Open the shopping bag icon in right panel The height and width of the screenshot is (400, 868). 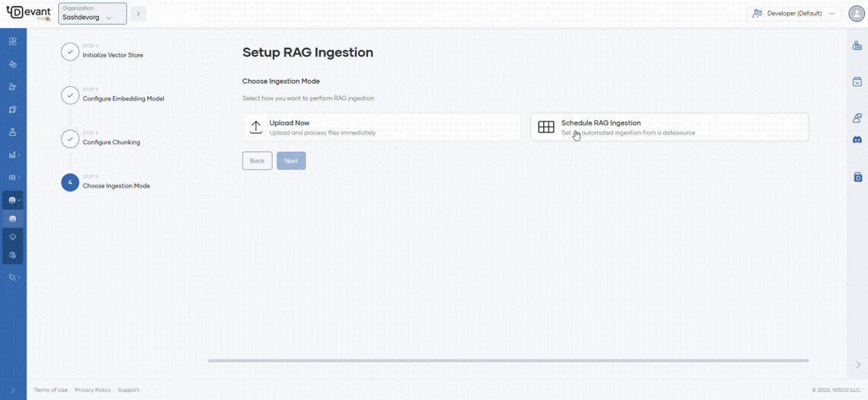[x=857, y=82]
